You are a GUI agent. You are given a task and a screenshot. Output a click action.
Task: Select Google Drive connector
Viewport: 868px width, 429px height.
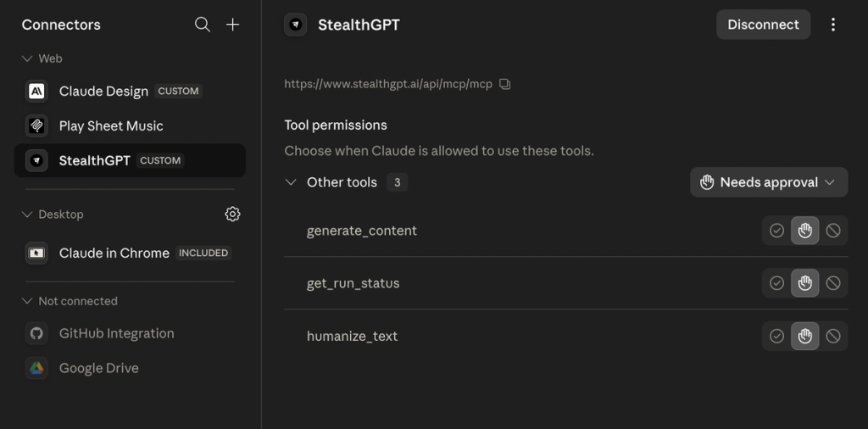point(130,368)
